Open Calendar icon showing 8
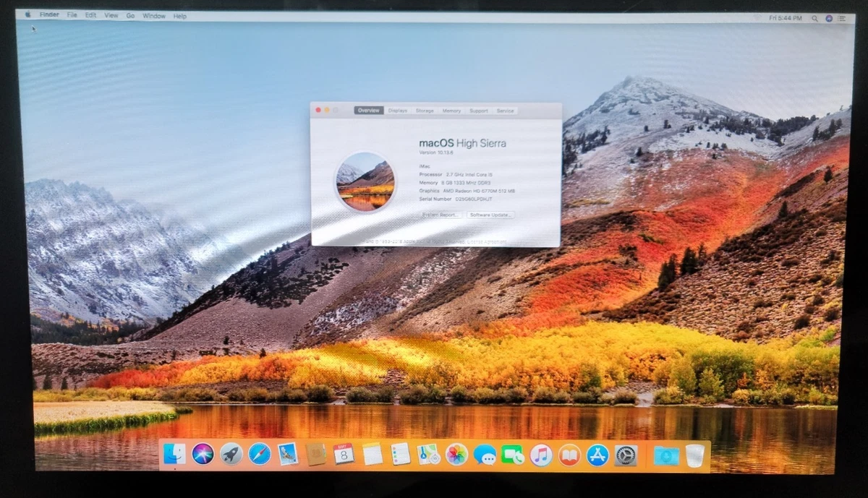Image resolution: width=868 pixels, height=498 pixels. click(x=344, y=454)
